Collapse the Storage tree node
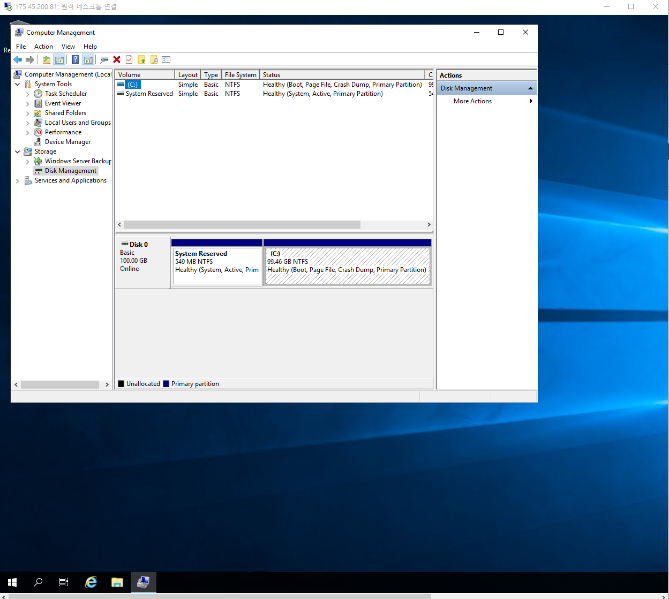The height and width of the screenshot is (599, 669). pos(17,151)
